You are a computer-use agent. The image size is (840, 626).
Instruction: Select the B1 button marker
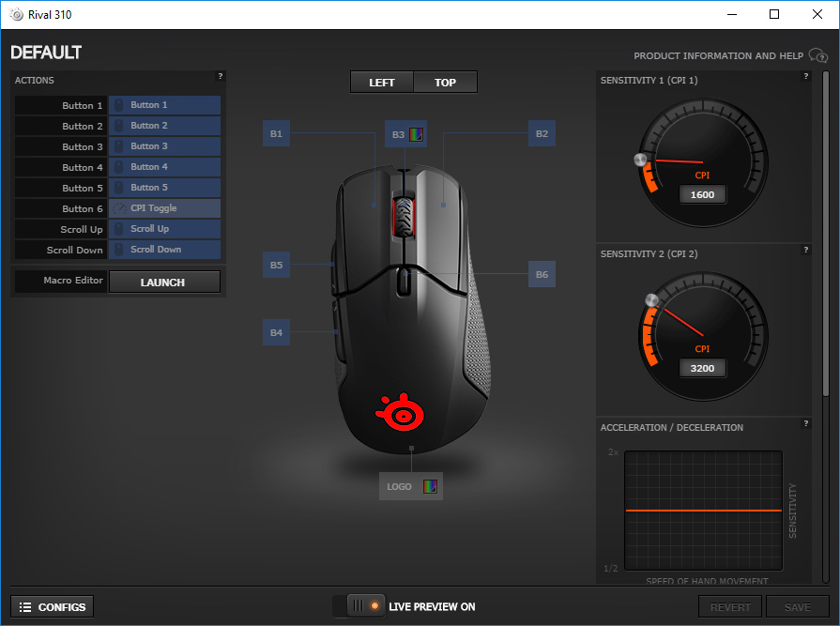pos(276,133)
